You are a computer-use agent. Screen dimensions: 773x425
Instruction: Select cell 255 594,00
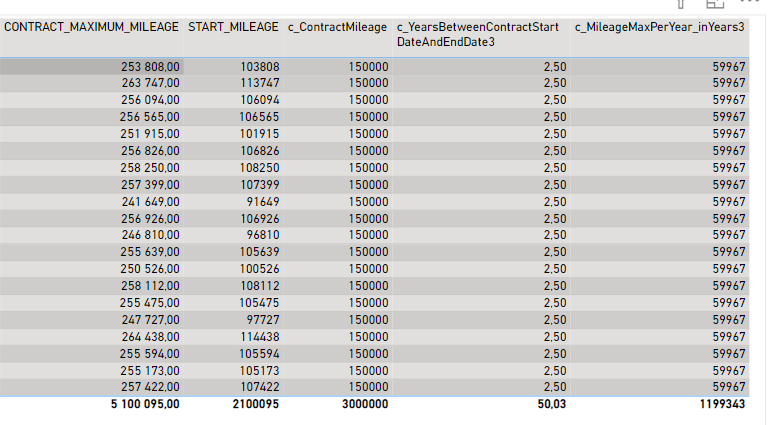tap(150, 354)
